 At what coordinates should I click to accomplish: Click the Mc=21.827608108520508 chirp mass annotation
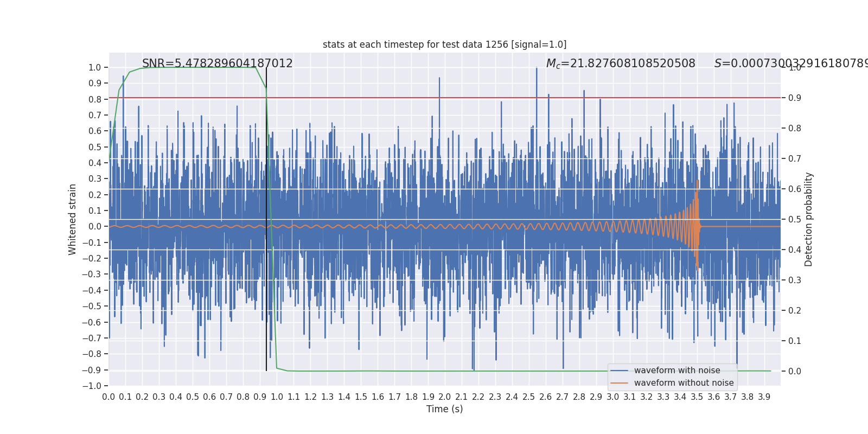[x=621, y=63]
